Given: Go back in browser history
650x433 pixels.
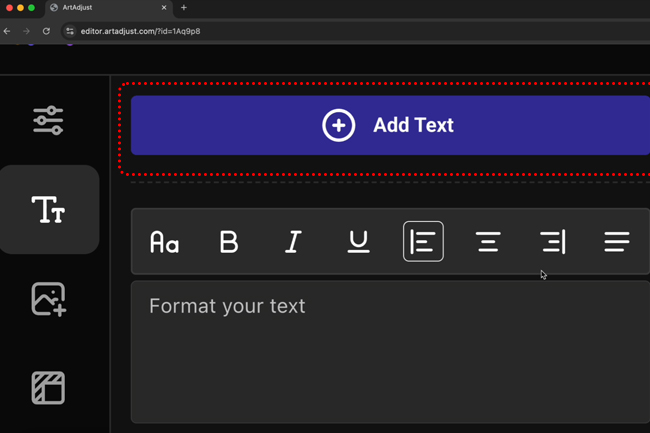Looking at the screenshot, I should tap(7, 31).
